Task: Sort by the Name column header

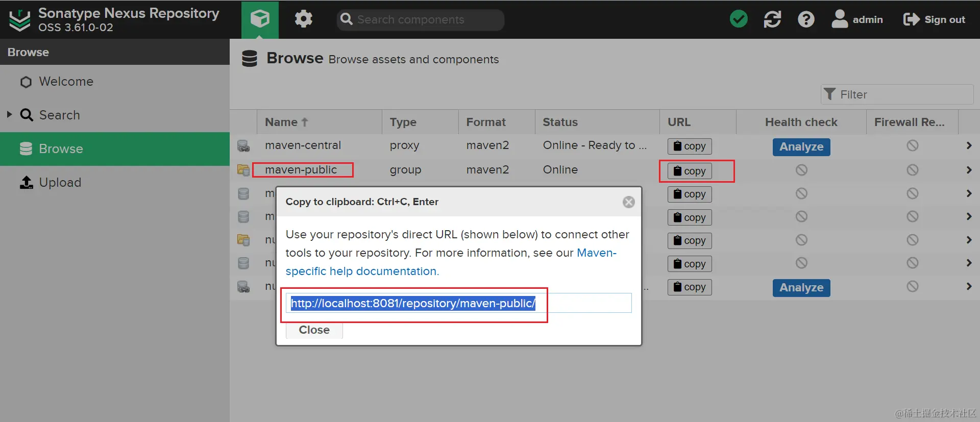Action: coord(319,122)
